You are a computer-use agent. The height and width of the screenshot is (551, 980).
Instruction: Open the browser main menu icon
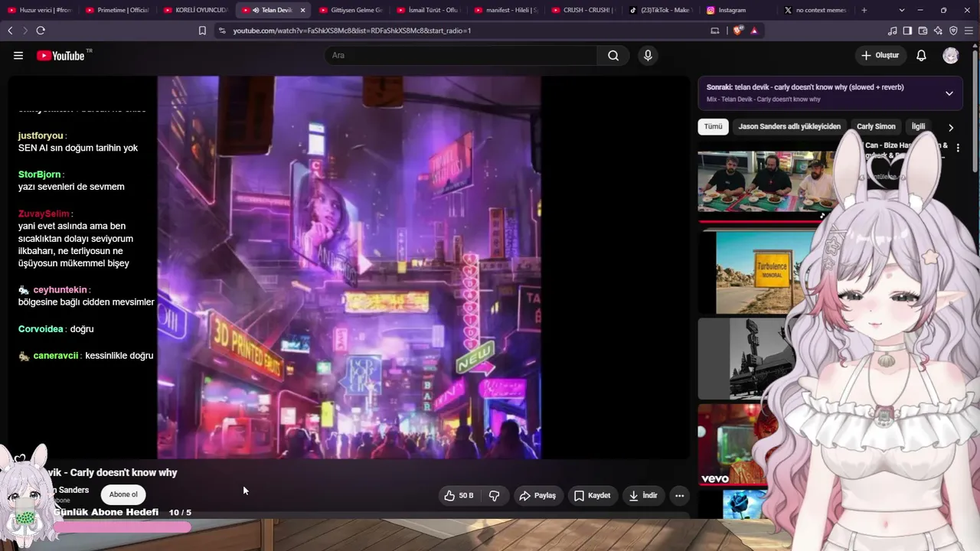(969, 31)
